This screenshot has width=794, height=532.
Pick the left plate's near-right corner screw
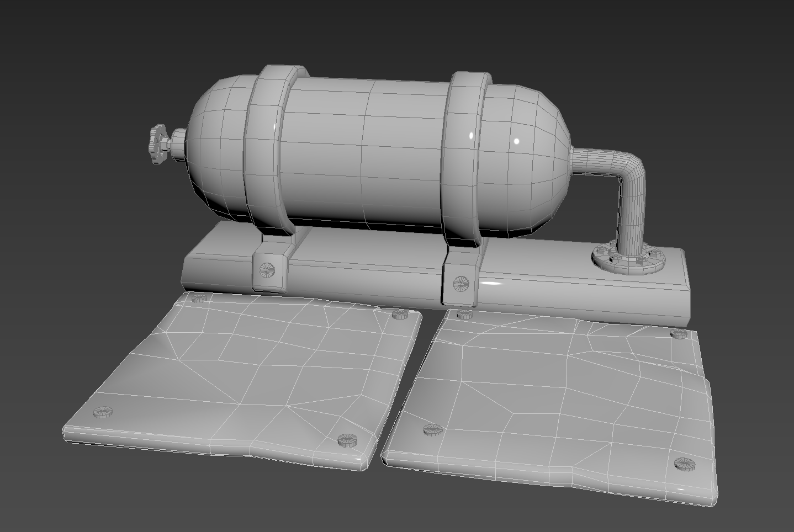click(347, 439)
